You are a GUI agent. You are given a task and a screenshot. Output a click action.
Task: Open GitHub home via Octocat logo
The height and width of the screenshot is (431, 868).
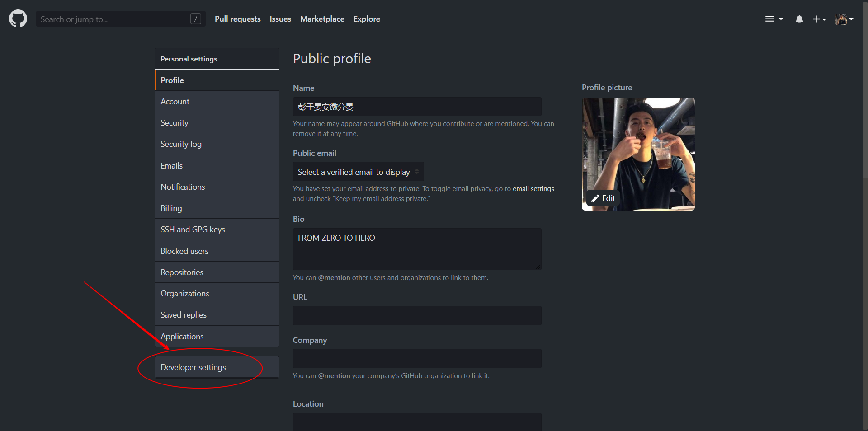click(18, 19)
